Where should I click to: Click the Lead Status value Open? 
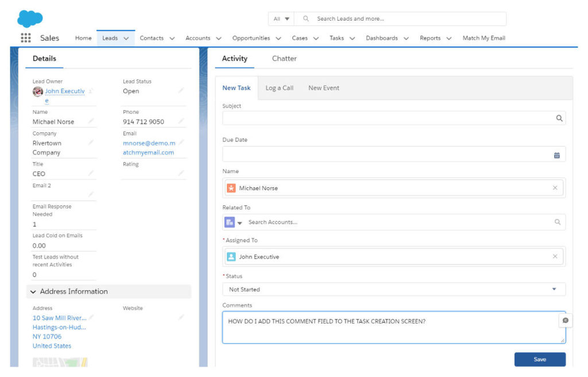click(131, 91)
